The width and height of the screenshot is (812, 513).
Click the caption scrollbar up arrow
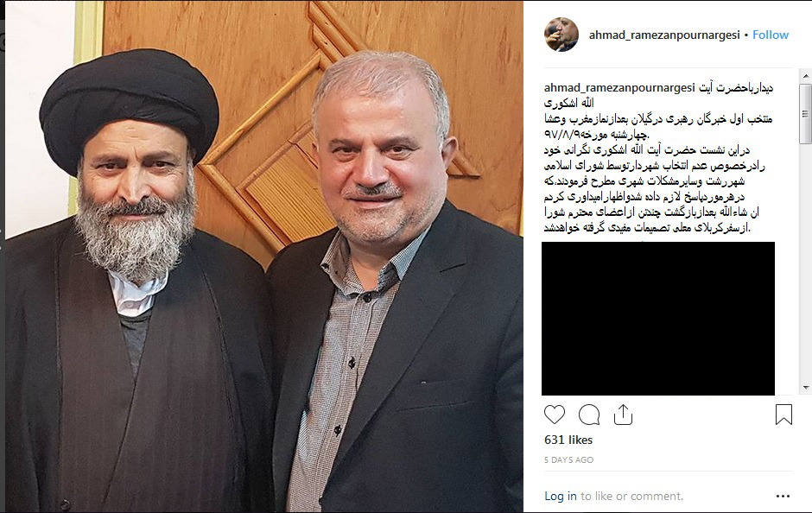click(805, 76)
